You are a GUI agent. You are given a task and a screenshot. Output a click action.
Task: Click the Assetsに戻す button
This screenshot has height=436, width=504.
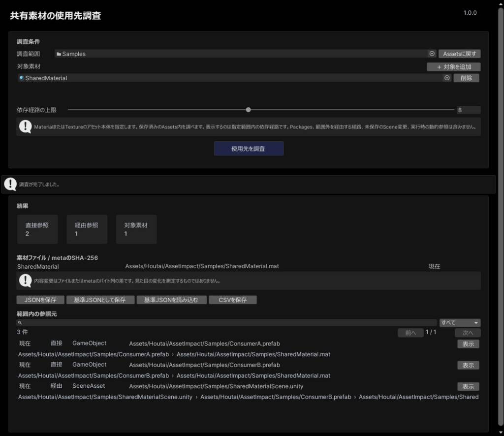click(x=459, y=54)
